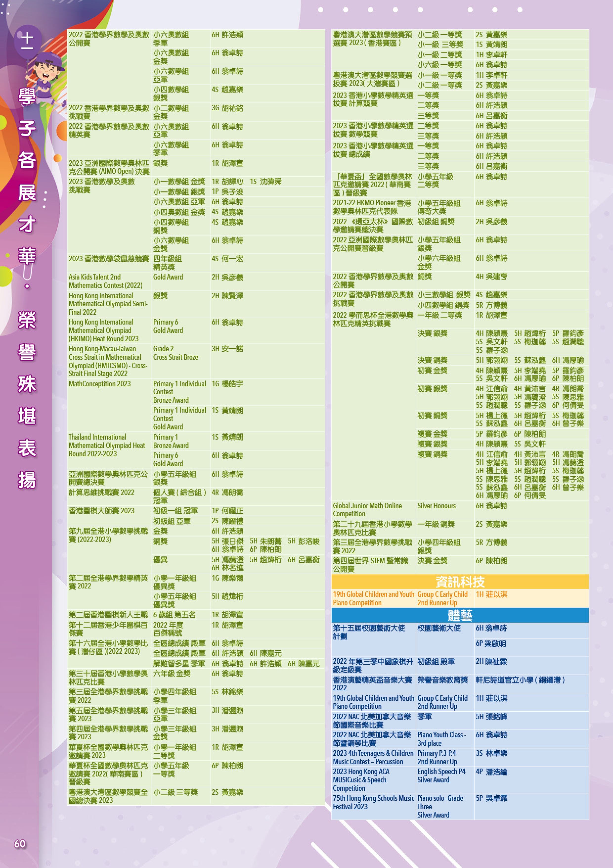Click student name 2H 陳祉霖
Screen dimensions: 613x868
491,662
